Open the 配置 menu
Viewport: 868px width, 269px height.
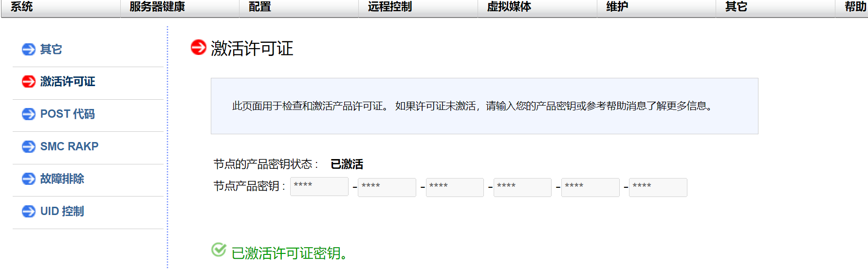click(x=260, y=7)
